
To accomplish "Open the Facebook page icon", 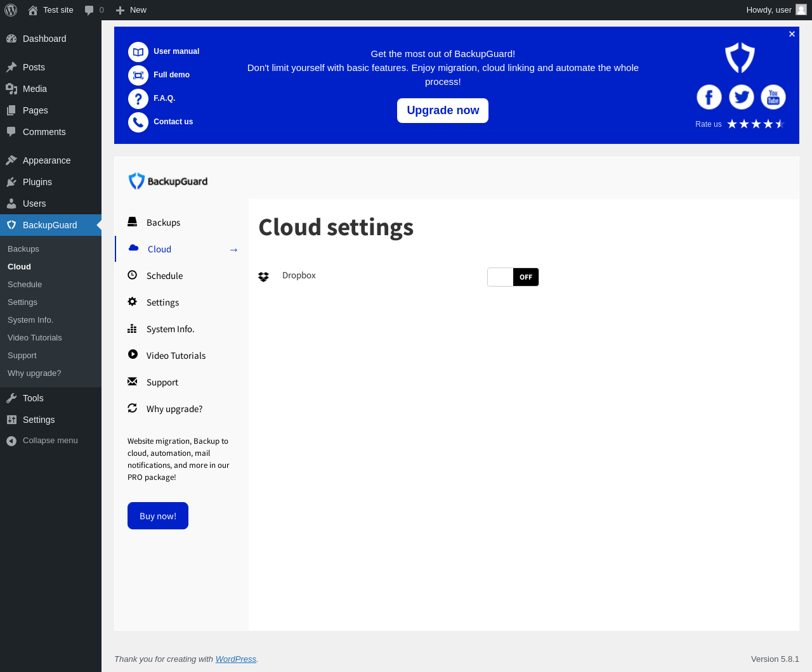I will coord(709,97).
